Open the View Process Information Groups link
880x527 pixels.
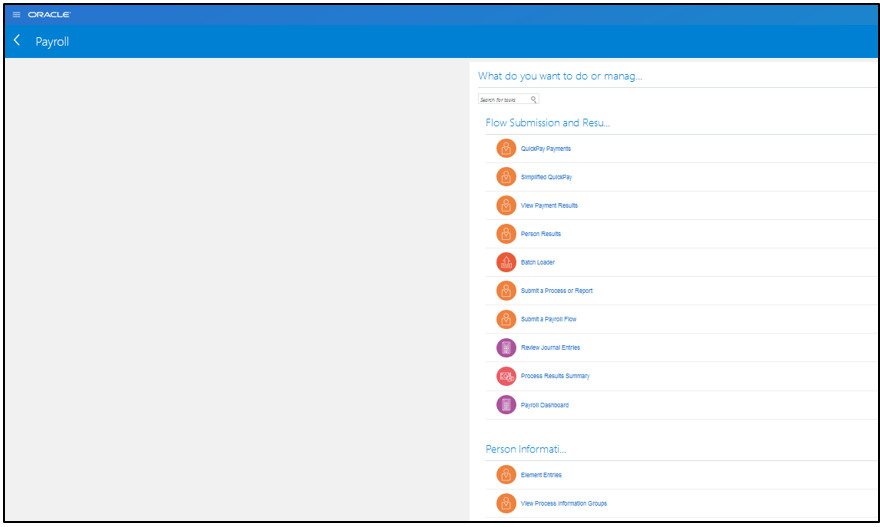click(x=563, y=503)
